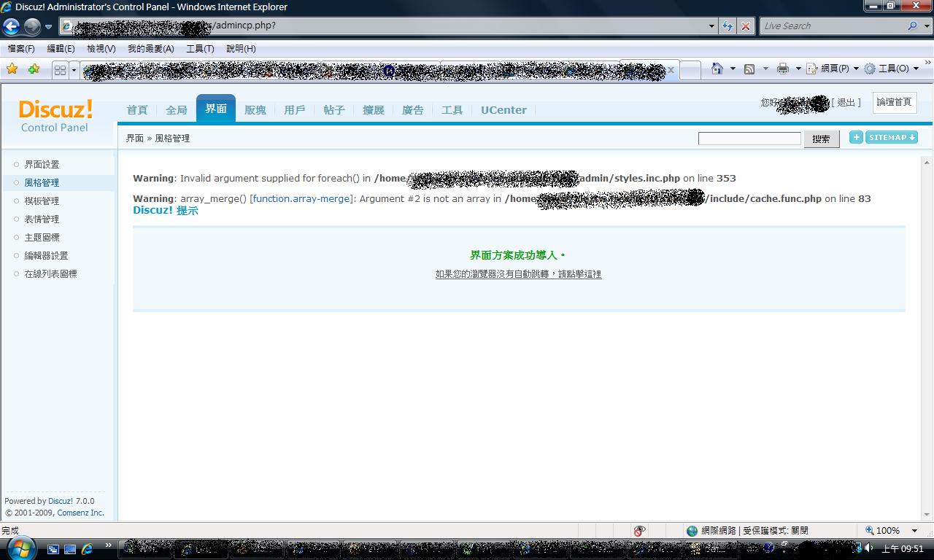The image size is (934, 560).
Task: Go to the browser Home page icon
Action: [717, 69]
